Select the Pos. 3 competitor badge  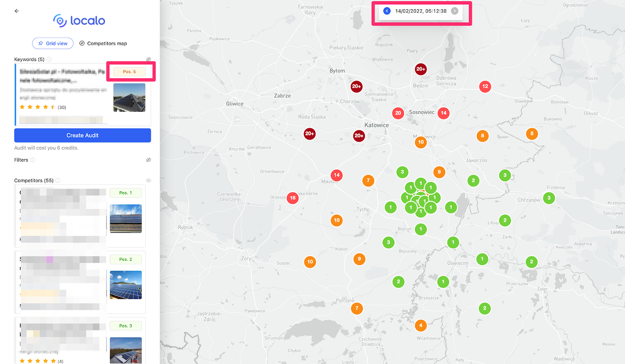[x=126, y=326]
